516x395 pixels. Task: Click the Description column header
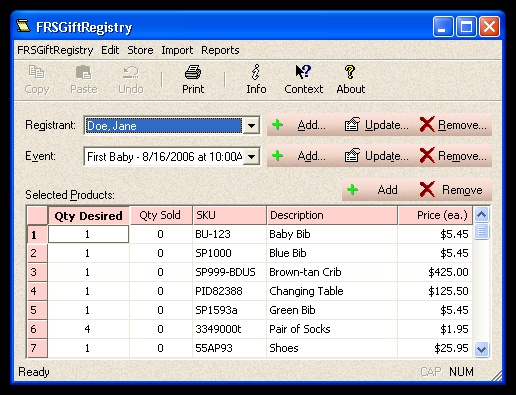tap(332, 215)
